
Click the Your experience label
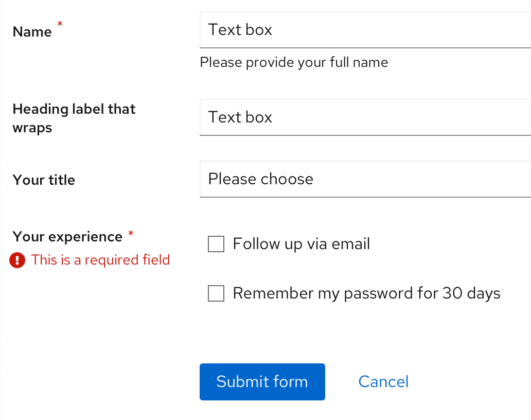coord(67,236)
